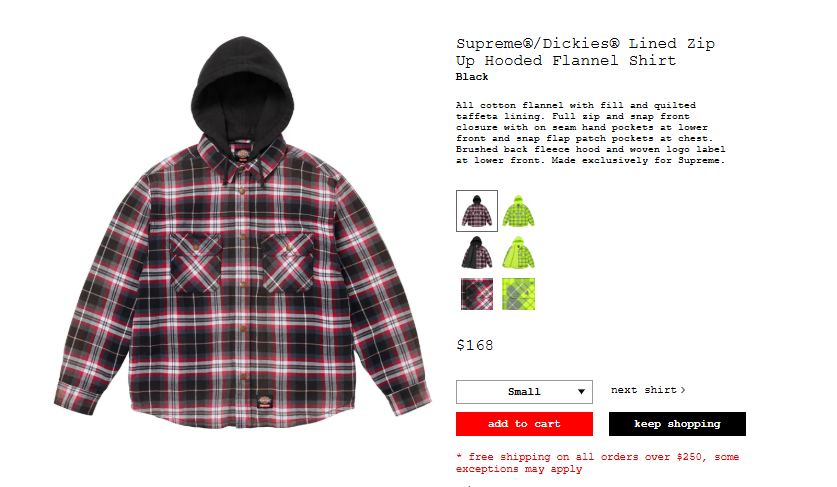
Task: Click the keep shopping button
Action: point(677,424)
